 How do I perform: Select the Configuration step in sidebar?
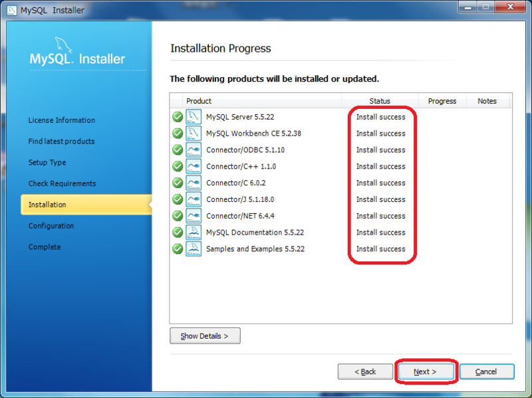[51, 226]
